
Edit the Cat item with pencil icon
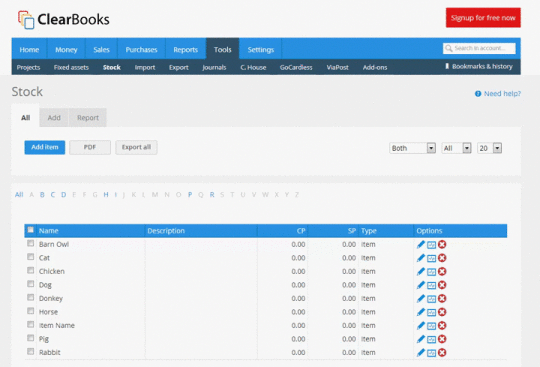click(x=420, y=258)
